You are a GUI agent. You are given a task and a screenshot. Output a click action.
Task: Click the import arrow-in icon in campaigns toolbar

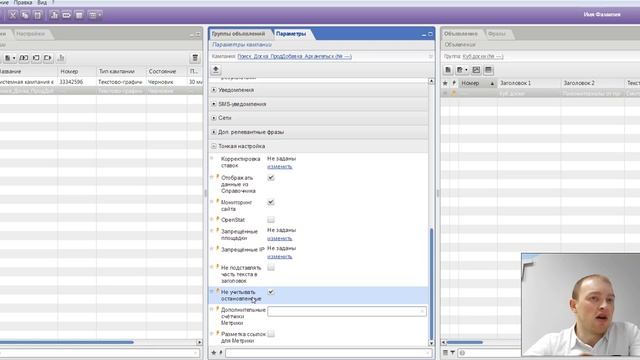click(36, 58)
